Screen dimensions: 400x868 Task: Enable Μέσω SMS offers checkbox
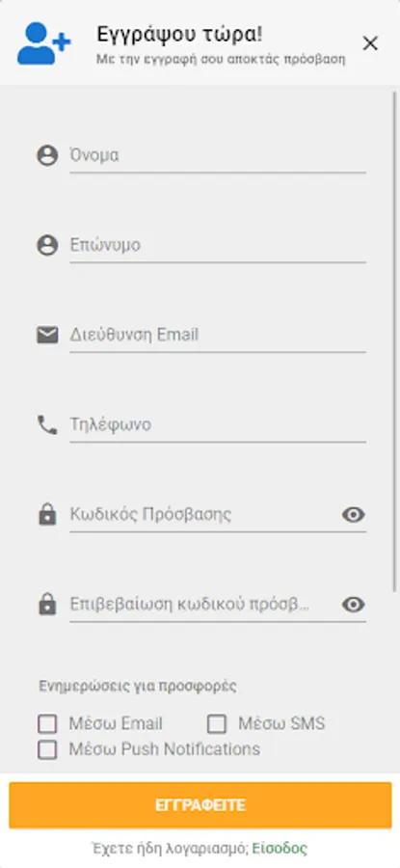point(217,723)
